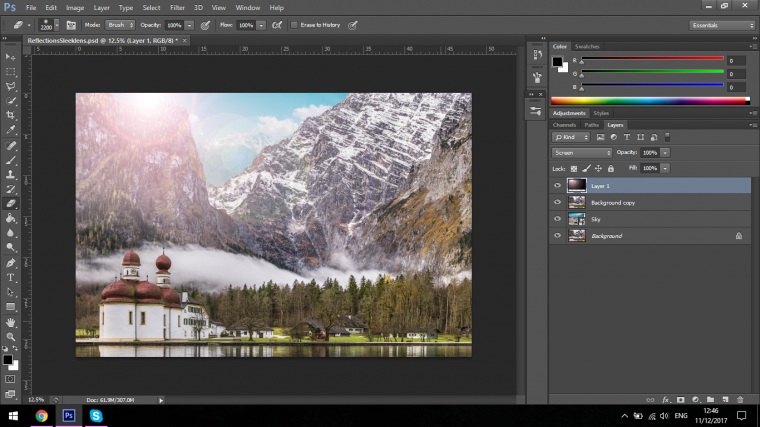Select the Zoom tool

[10, 337]
